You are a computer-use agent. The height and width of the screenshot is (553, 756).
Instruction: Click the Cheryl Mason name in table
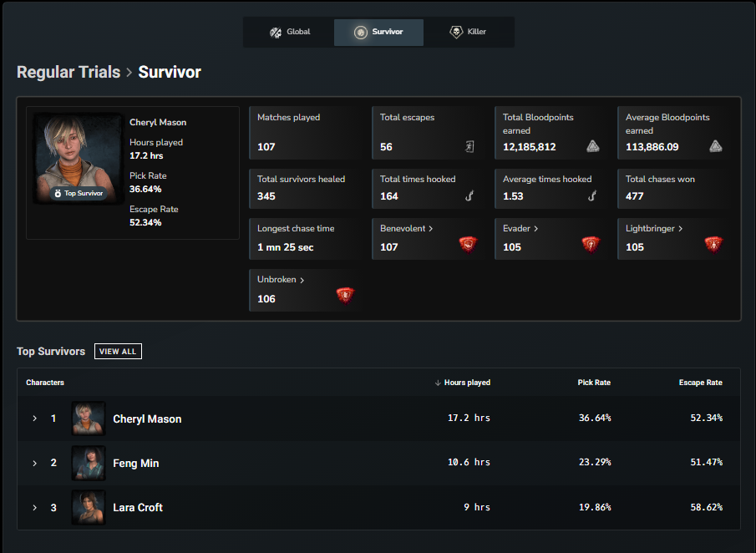click(x=147, y=419)
